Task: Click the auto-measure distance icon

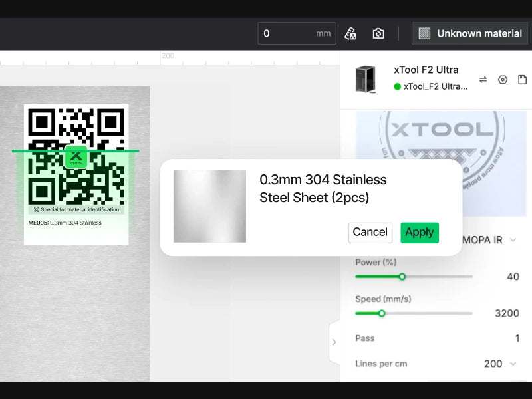Action: point(350,33)
